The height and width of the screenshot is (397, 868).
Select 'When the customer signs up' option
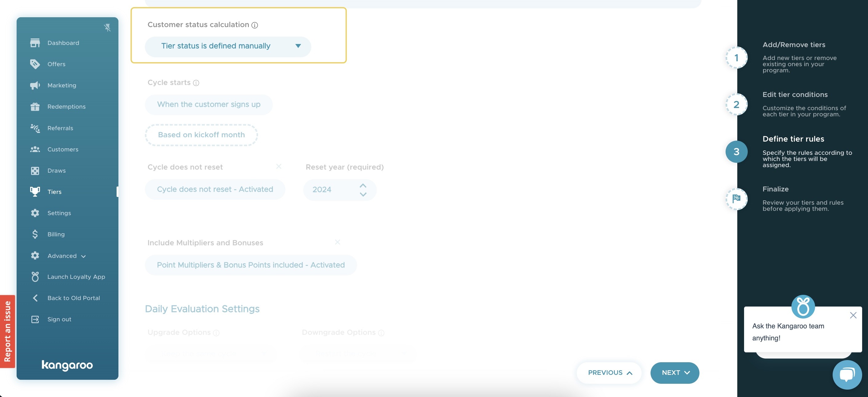point(209,104)
